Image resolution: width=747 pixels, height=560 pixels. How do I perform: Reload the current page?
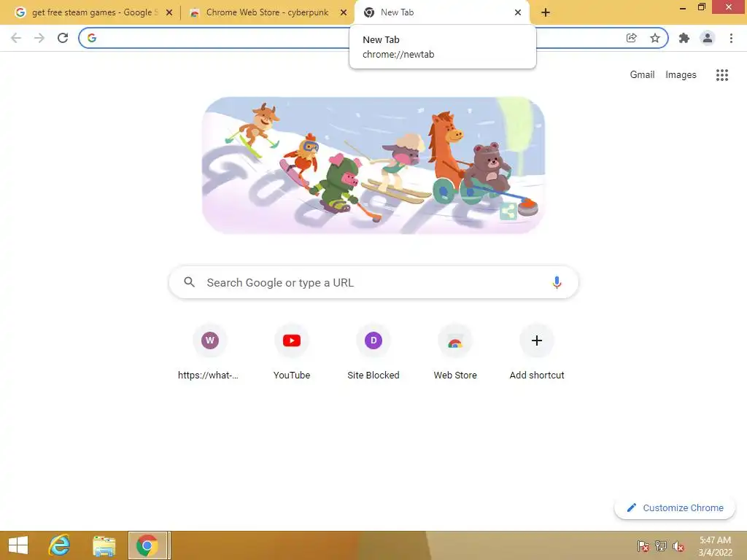pyautogui.click(x=63, y=38)
